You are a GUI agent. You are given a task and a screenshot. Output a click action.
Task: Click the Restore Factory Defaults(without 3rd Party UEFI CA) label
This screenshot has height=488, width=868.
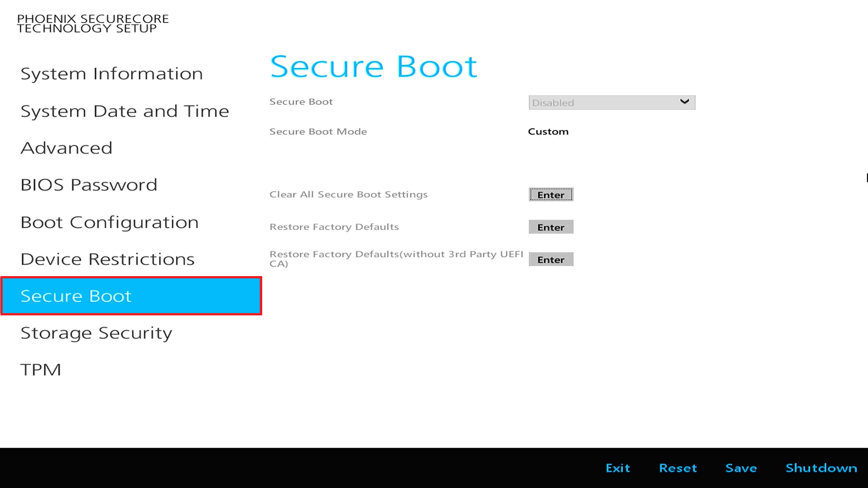[x=396, y=259]
